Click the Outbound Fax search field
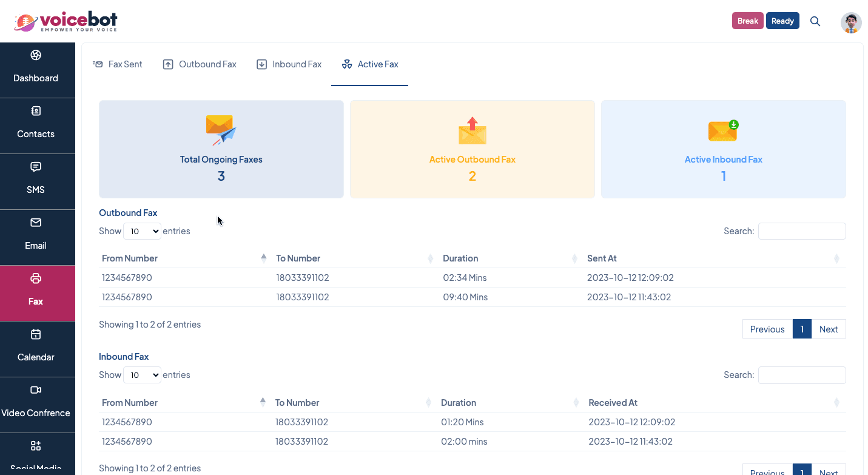Screen dimensions: 868x475 point(801,231)
